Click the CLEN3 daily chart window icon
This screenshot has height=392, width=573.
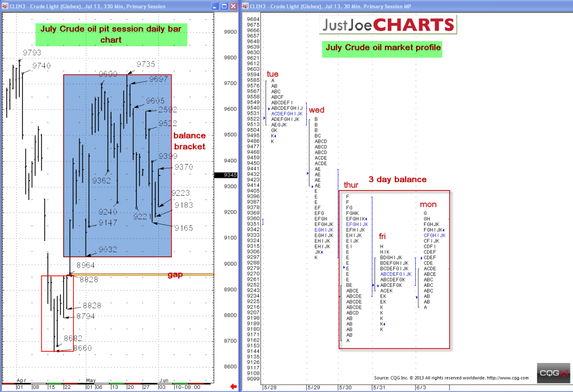click(x=5, y=6)
